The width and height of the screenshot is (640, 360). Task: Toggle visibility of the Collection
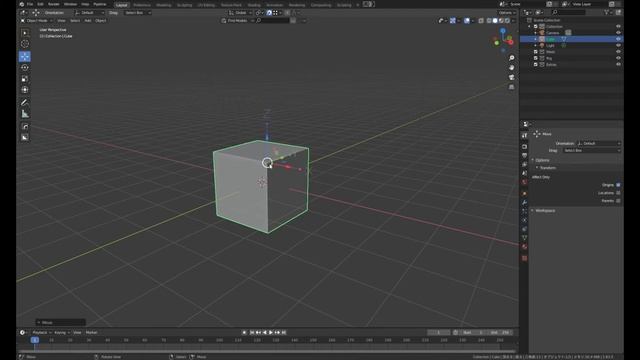tap(618, 27)
